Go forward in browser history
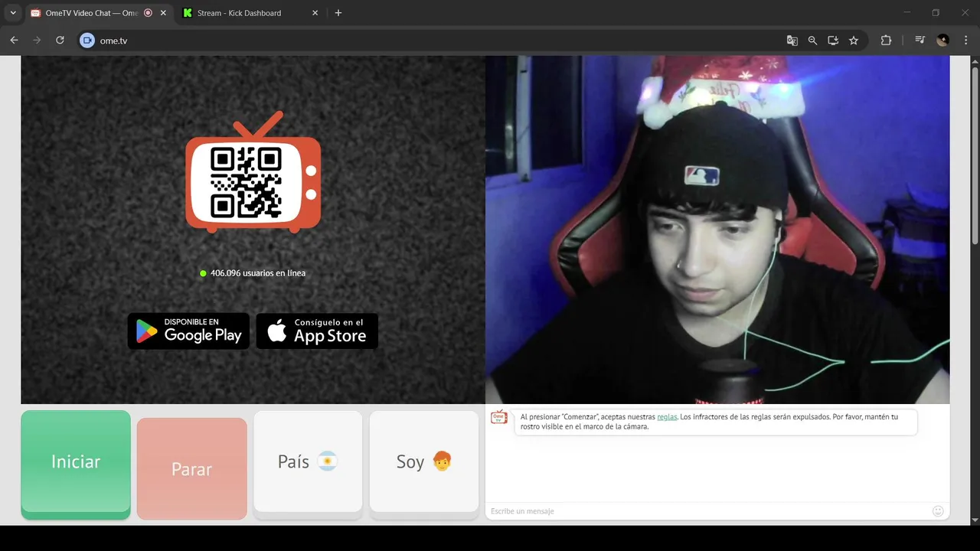 [37, 41]
